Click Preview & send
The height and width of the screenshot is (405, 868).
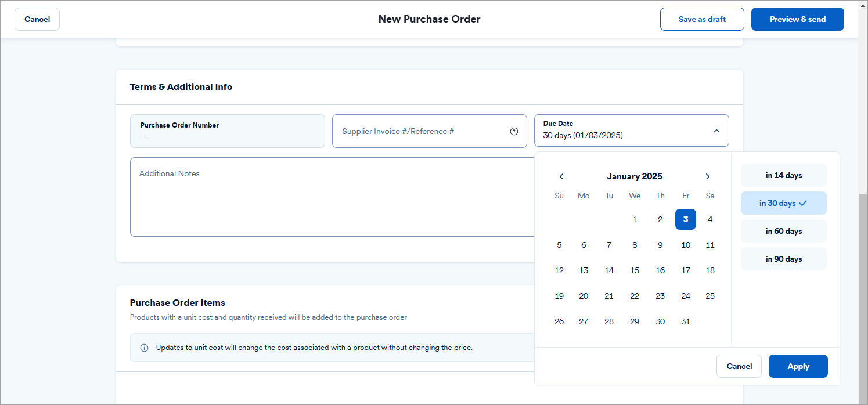(797, 19)
